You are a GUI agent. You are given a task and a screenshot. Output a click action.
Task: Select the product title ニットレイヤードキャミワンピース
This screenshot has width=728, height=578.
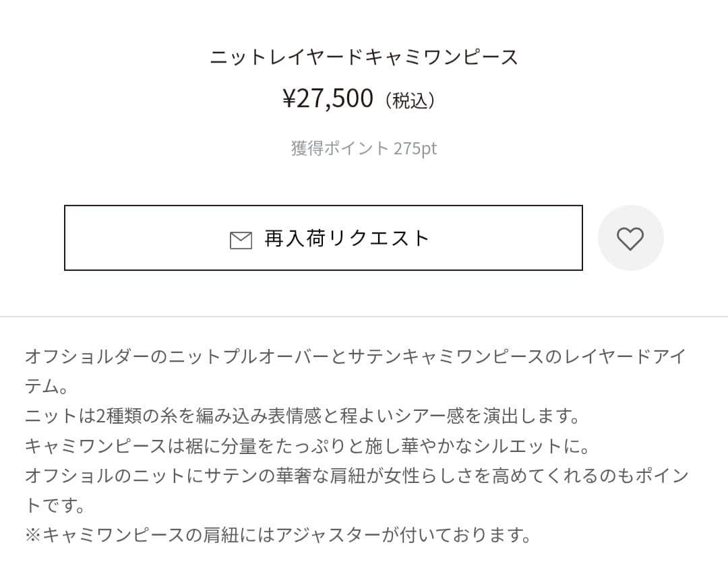click(x=363, y=57)
